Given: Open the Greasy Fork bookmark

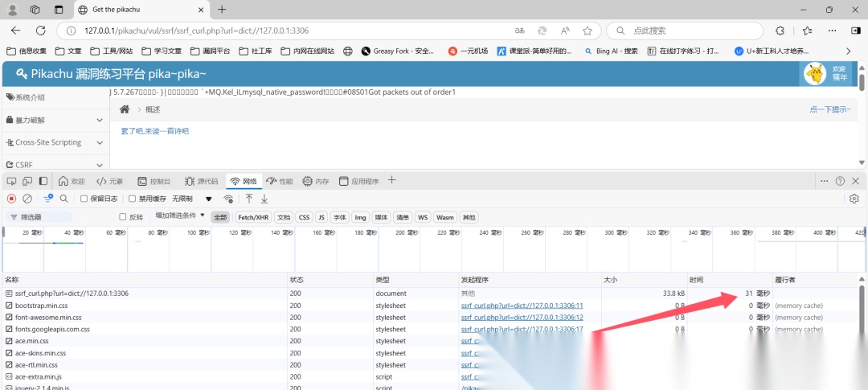Looking at the screenshot, I should coord(398,51).
